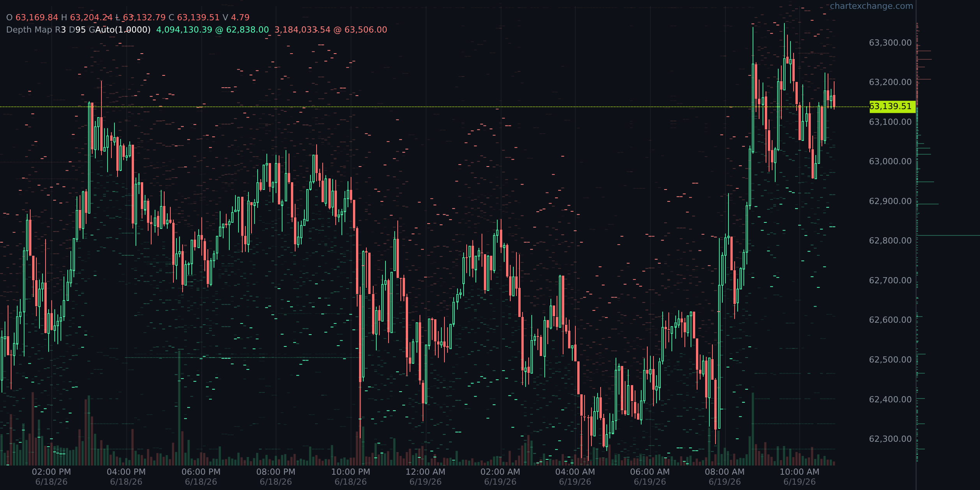Click the chartexchange.com watermark link
This screenshot has width=980, height=490.
coord(871,6)
